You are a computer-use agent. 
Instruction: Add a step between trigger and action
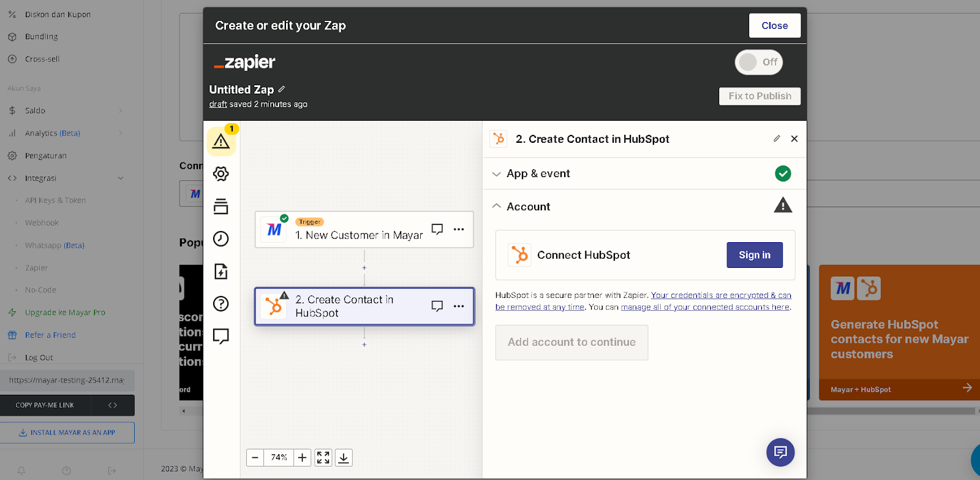tap(364, 268)
